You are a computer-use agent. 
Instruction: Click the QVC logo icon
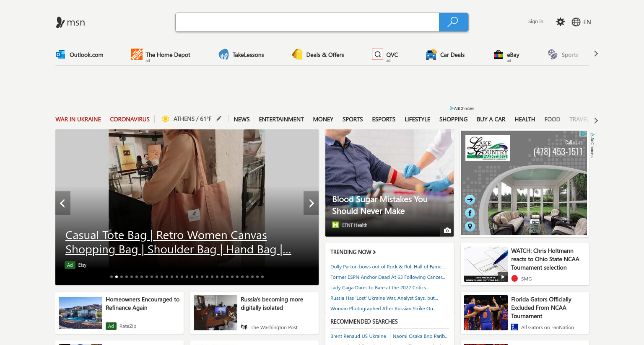pyautogui.click(x=377, y=54)
